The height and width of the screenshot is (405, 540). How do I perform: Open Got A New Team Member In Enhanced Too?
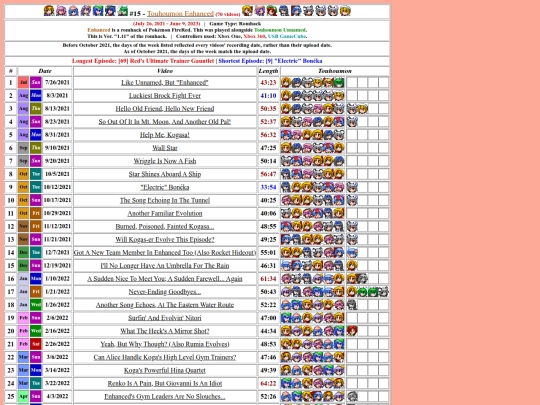pos(165,253)
